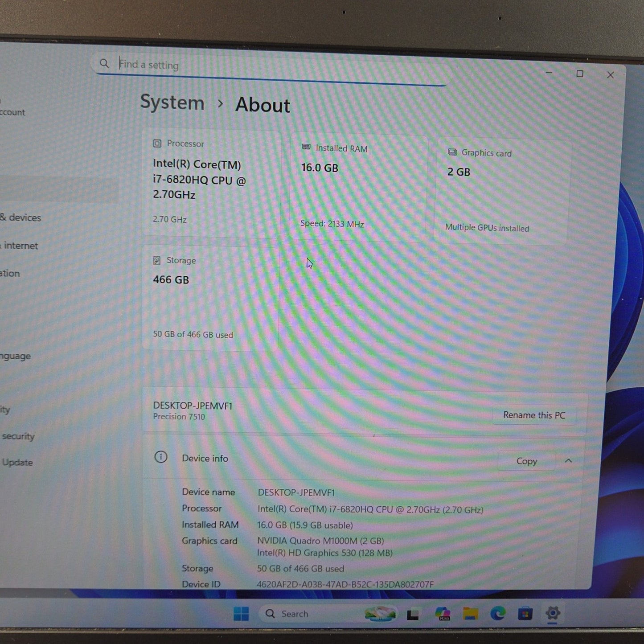The height and width of the screenshot is (644, 644).
Task: Go back to System in breadcrumb
Action: (172, 103)
